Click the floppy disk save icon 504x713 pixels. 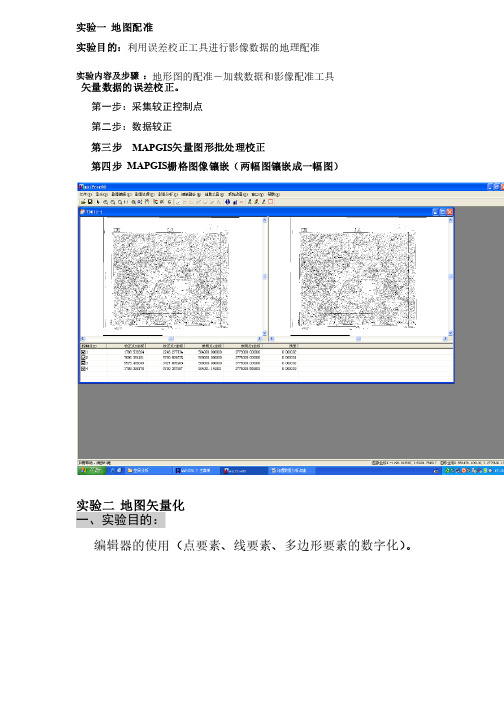point(90,201)
